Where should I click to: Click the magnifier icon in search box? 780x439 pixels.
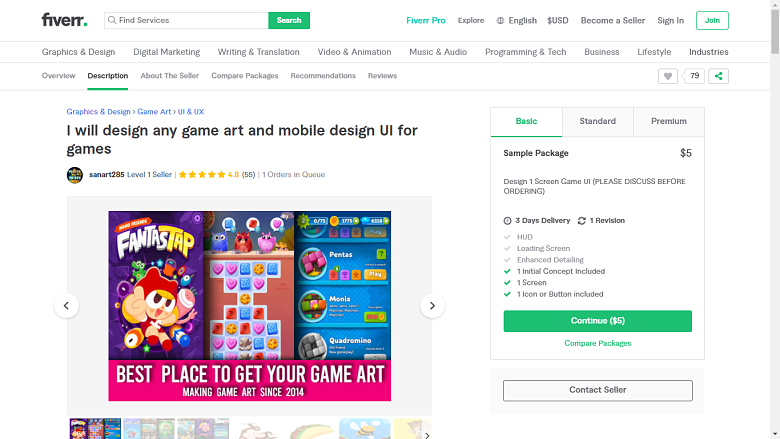(112, 20)
